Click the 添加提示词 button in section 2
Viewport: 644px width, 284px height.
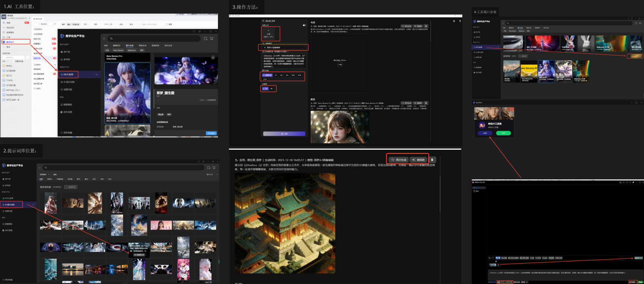(x=71, y=187)
